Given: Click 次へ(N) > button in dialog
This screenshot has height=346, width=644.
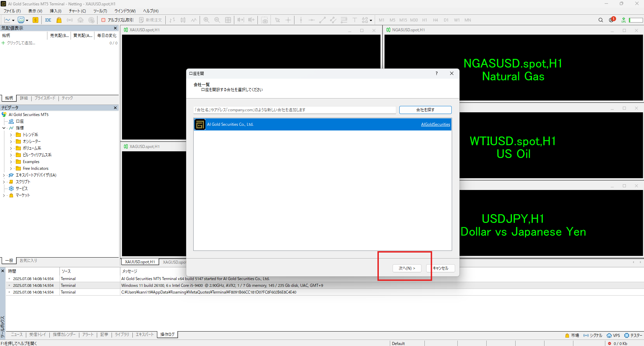Looking at the screenshot, I should click(407, 268).
